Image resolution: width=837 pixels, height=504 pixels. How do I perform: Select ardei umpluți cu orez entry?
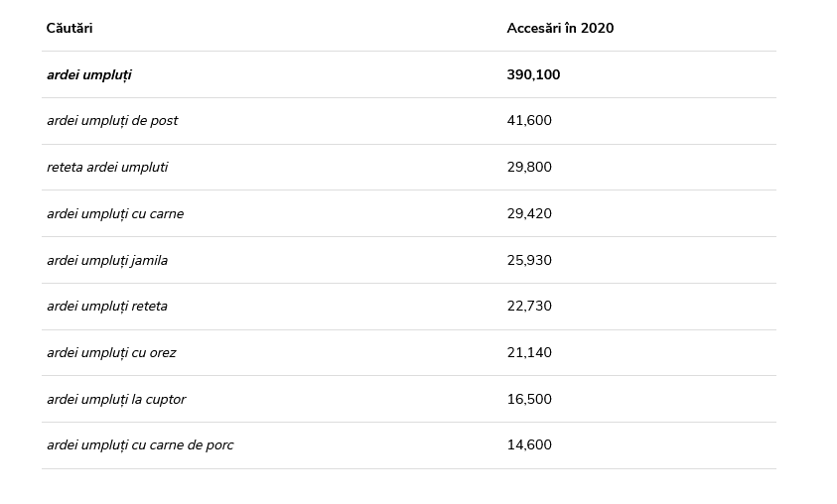(x=111, y=353)
